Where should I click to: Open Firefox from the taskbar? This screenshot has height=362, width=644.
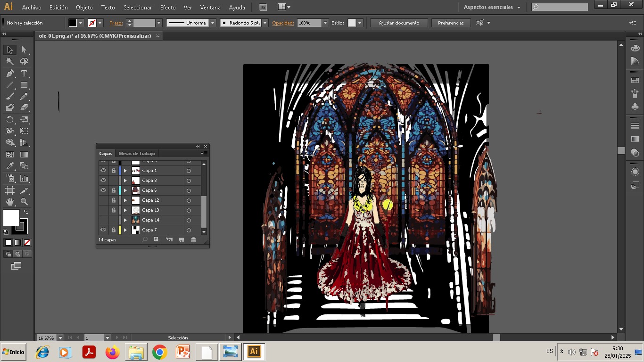(112, 352)
